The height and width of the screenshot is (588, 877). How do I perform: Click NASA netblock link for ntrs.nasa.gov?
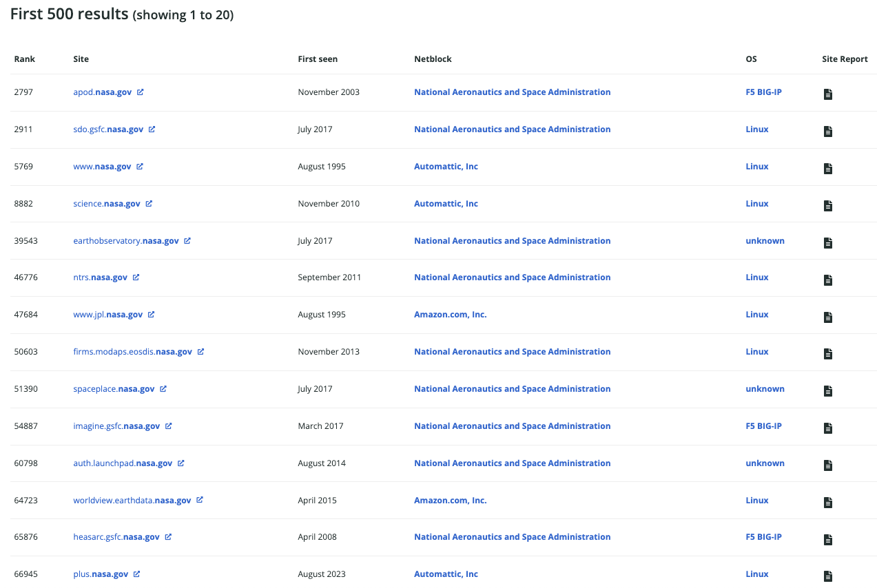[x=512, y=277]
